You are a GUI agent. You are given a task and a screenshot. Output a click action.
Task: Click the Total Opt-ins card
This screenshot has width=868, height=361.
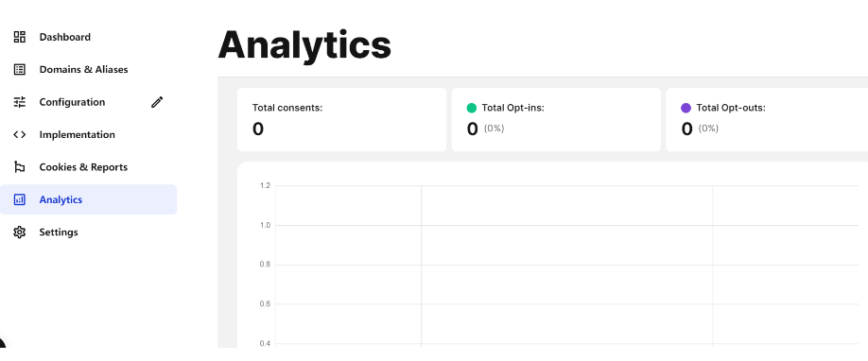[556, 120]
